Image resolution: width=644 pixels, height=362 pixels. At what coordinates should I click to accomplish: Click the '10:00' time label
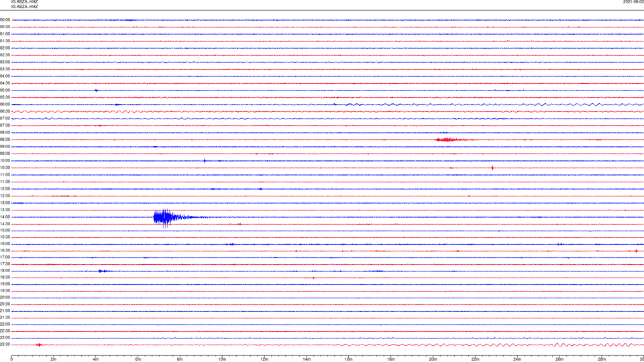click(x=5, y=161)
